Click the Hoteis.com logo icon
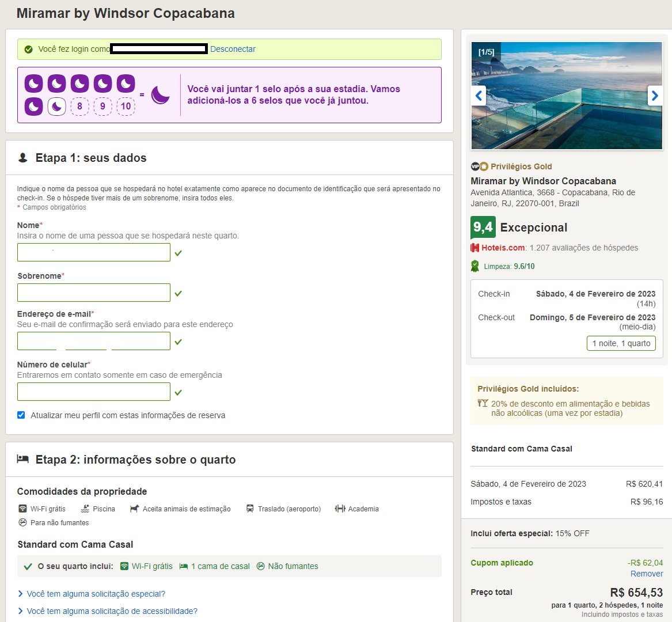 pos(475,248)
